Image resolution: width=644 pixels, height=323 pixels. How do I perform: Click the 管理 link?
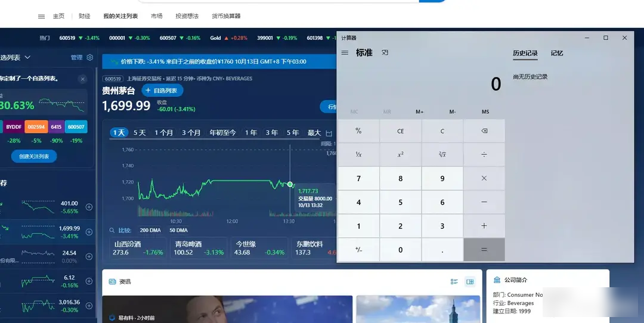click(76, 57)
